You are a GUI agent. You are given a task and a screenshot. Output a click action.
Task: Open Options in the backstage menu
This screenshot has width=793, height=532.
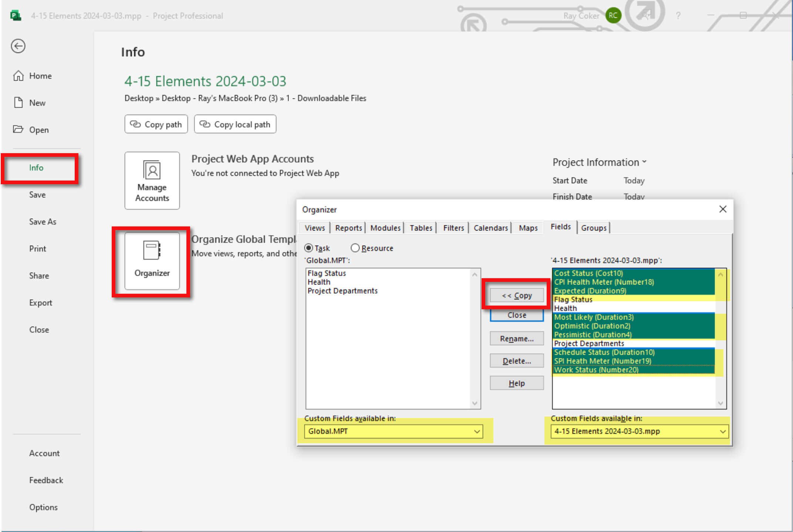pyautogui.click(x=43, y=507)
